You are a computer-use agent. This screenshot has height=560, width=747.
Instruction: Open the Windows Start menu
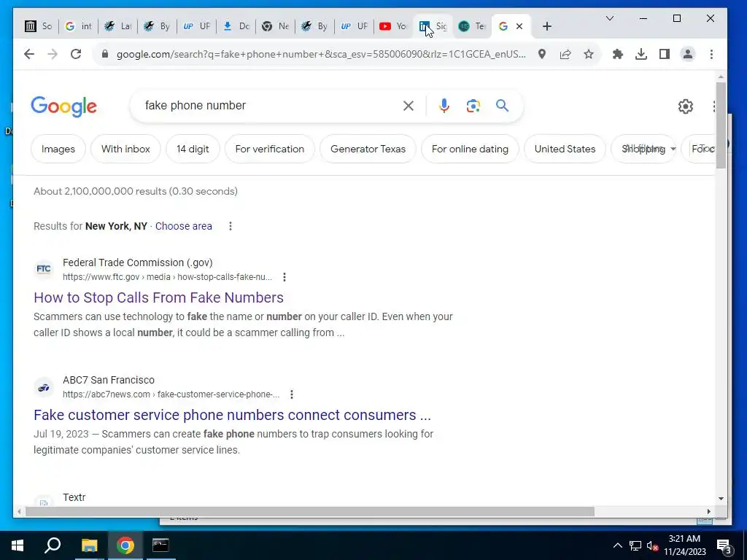(x=18, y=545)
